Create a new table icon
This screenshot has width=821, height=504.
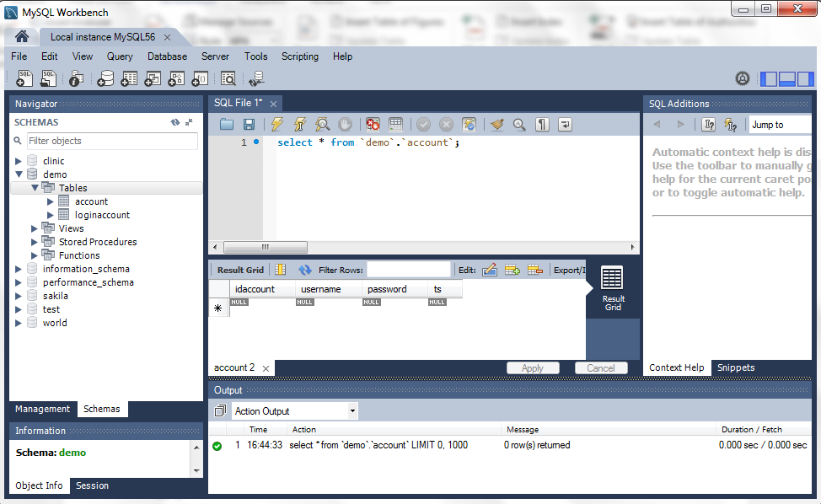pyautogui.click(x=129, y=78)
